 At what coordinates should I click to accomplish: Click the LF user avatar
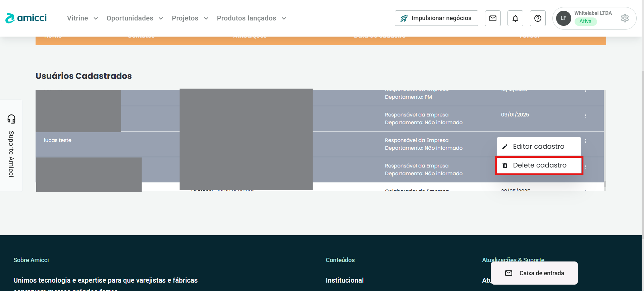(563, 18)
